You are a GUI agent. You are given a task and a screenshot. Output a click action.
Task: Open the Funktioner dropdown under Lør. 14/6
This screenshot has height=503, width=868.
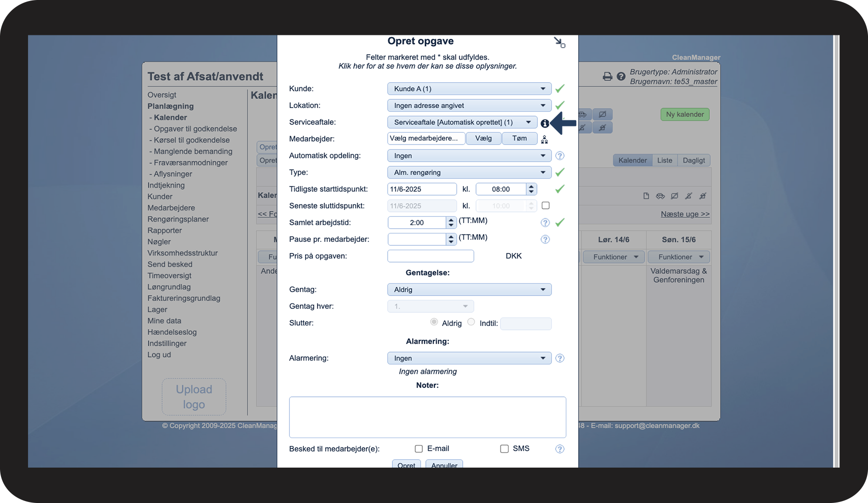[614, 257]
